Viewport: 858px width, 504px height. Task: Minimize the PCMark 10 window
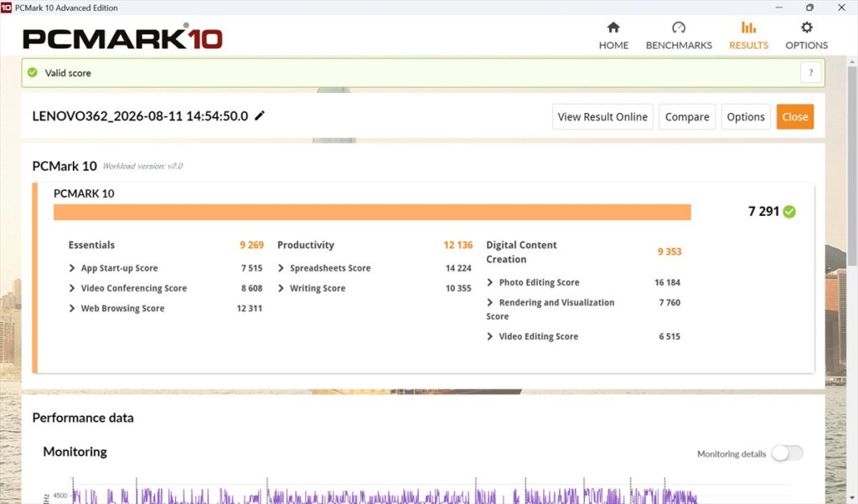[778, 8]
